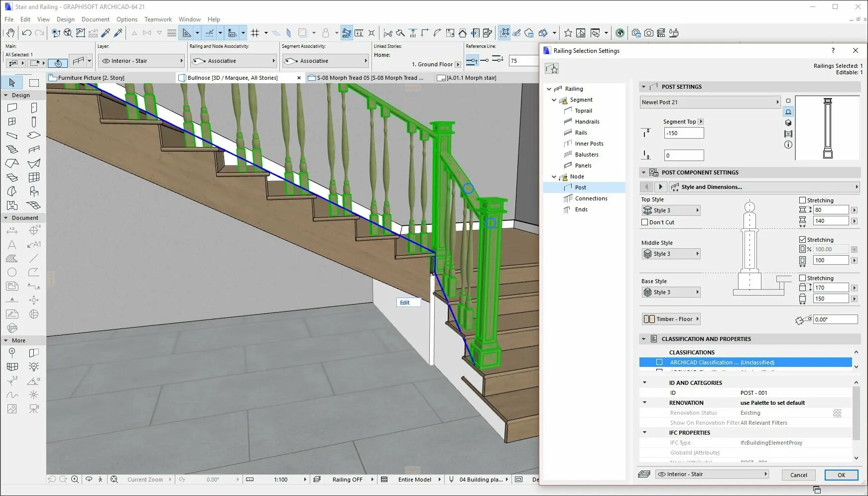Collapse the POST SETTINGS section
Image resolution: width=868 pixels, height=496 pixels.
pos(643,87)
